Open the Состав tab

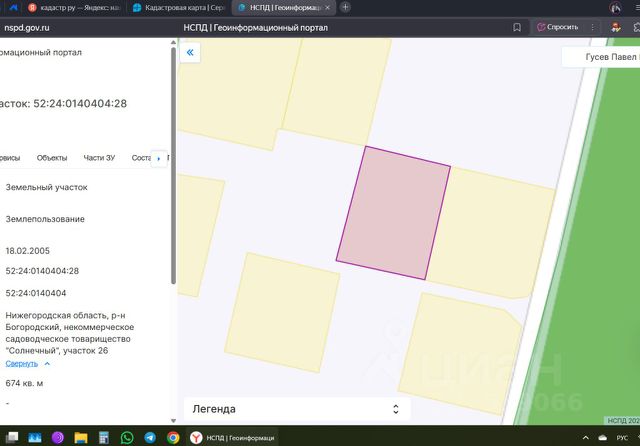coord(141,158)
